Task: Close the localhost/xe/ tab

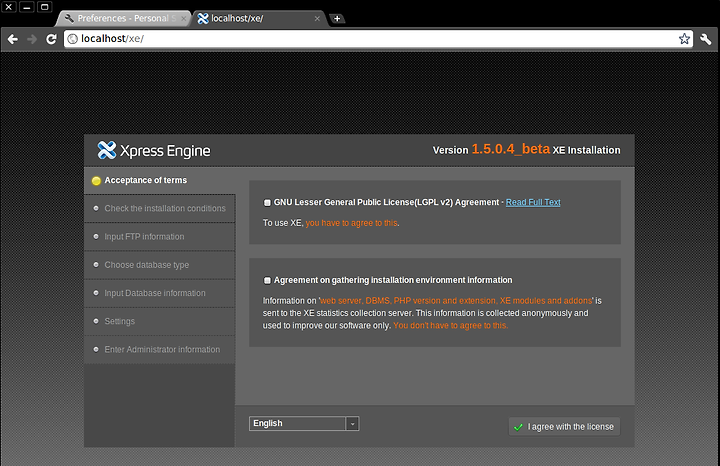Action: click(x=317, y=18)
